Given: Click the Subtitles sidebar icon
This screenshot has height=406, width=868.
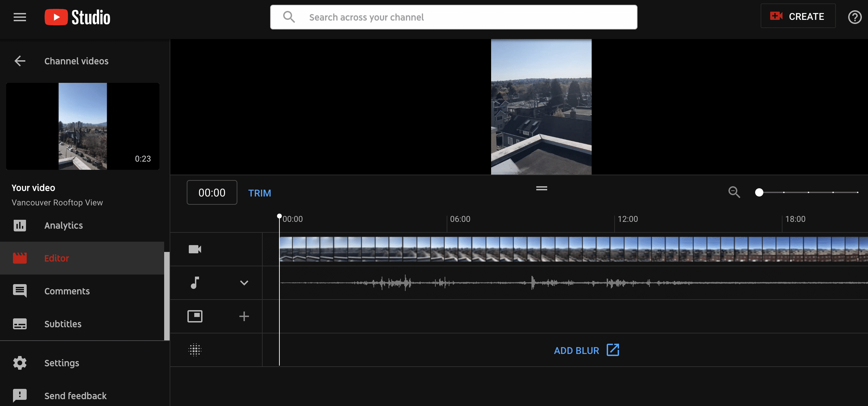Looking at the screenshot, I should [20, 323].
